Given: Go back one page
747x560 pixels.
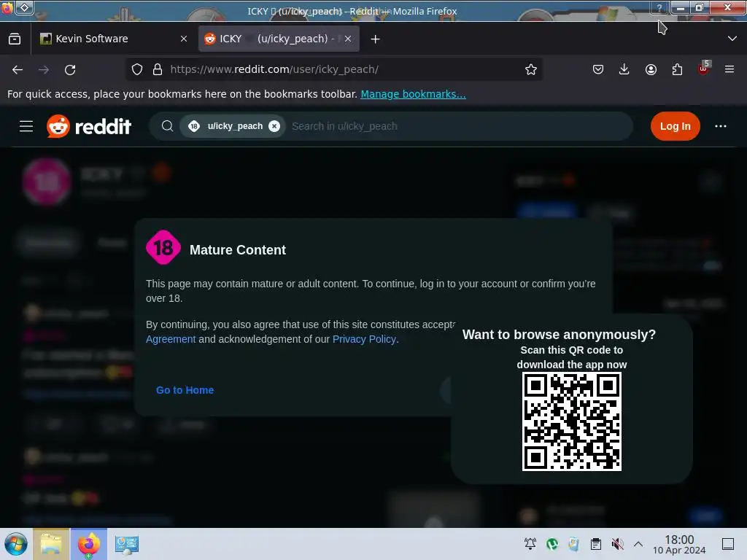Looking at the screenshot, I should [x=18, y=70].
